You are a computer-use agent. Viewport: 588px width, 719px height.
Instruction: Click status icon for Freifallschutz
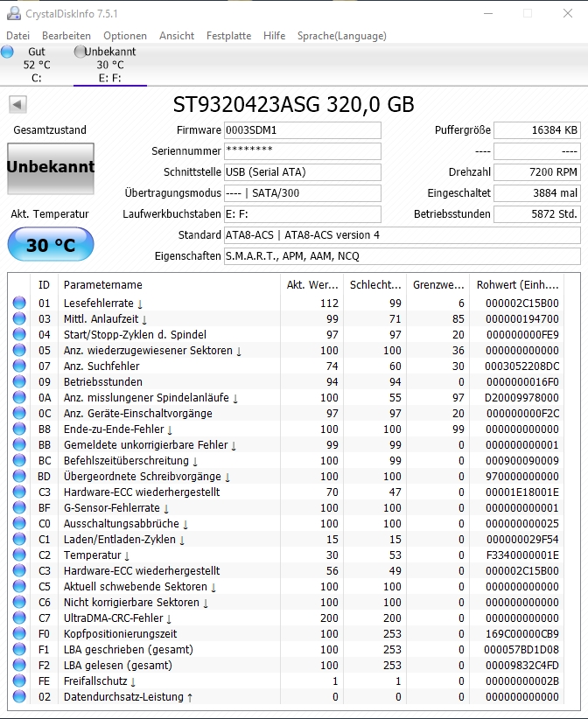(x=19, y=681)
